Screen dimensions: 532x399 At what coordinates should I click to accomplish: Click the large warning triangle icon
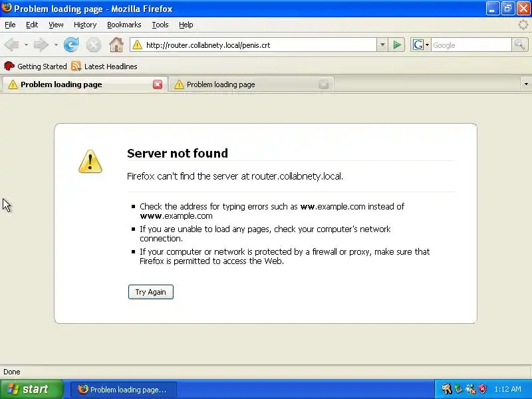coord(90,162)
